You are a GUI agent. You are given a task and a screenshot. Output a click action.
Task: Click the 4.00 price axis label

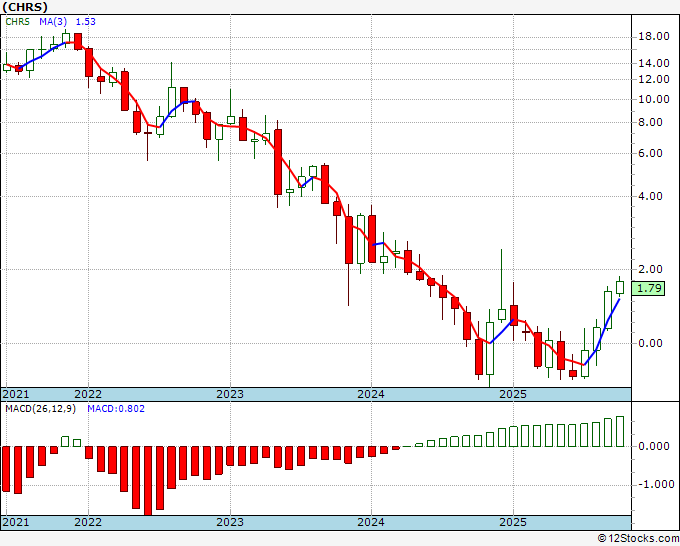point(651,196)
